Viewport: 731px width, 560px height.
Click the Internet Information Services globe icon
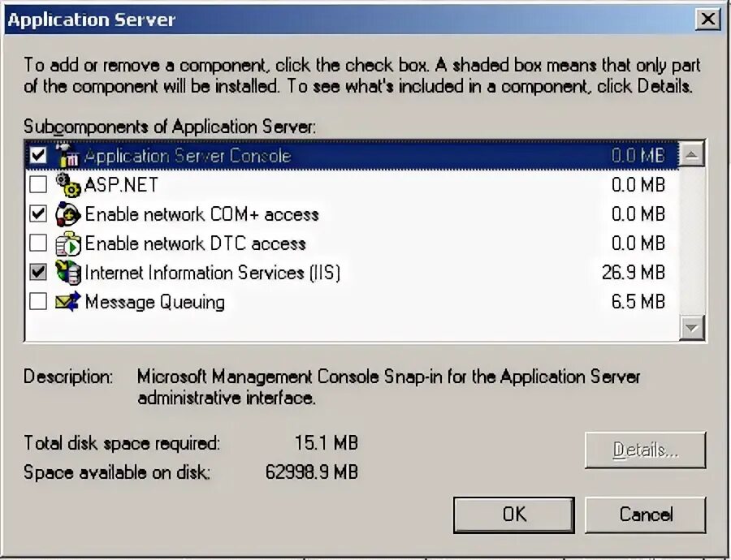click(x=68, y=273)
